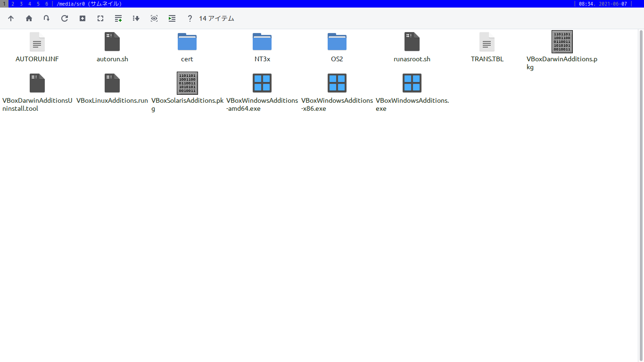The width and height of the screenshot is (644, 362).
Task: Switch to workspace 6
Action: click(x=47, y=4)
